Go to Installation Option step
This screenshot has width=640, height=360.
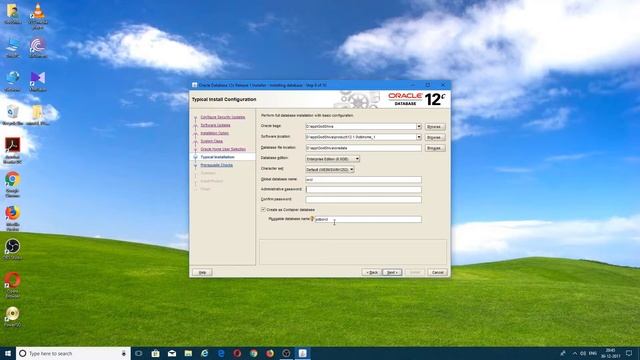point(214,133)
